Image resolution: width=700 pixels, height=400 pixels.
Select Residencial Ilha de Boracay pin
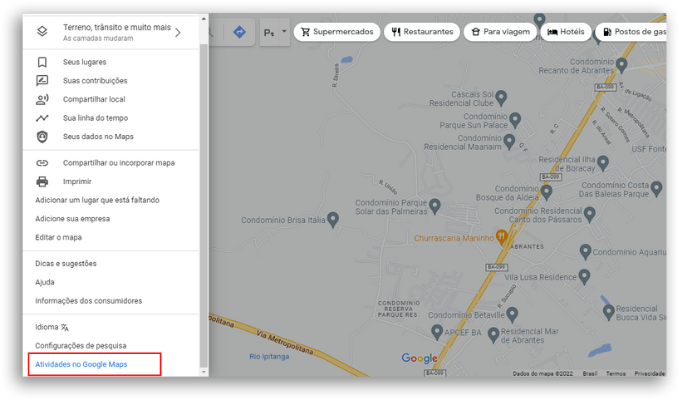coord(603,163)
